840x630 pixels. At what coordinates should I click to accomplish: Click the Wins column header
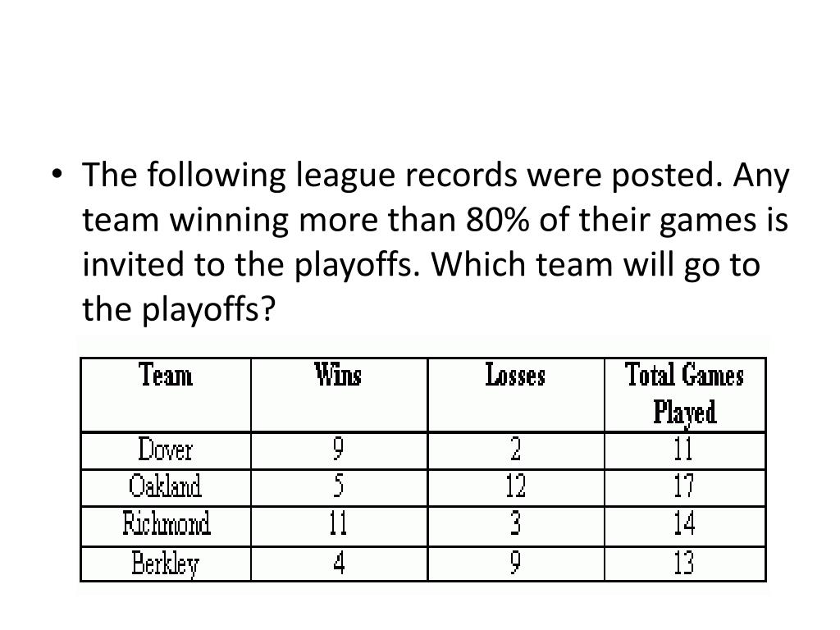(x=338, y=376)
